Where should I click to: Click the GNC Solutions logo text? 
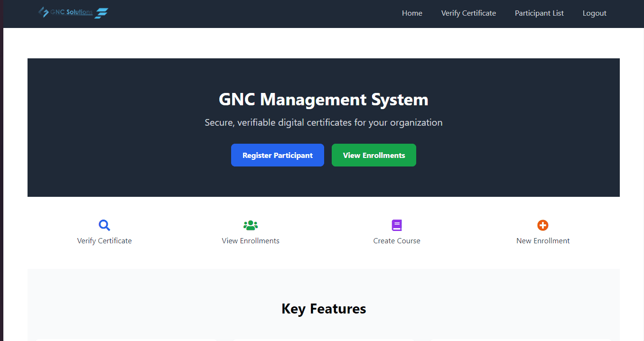pos(72,12)
